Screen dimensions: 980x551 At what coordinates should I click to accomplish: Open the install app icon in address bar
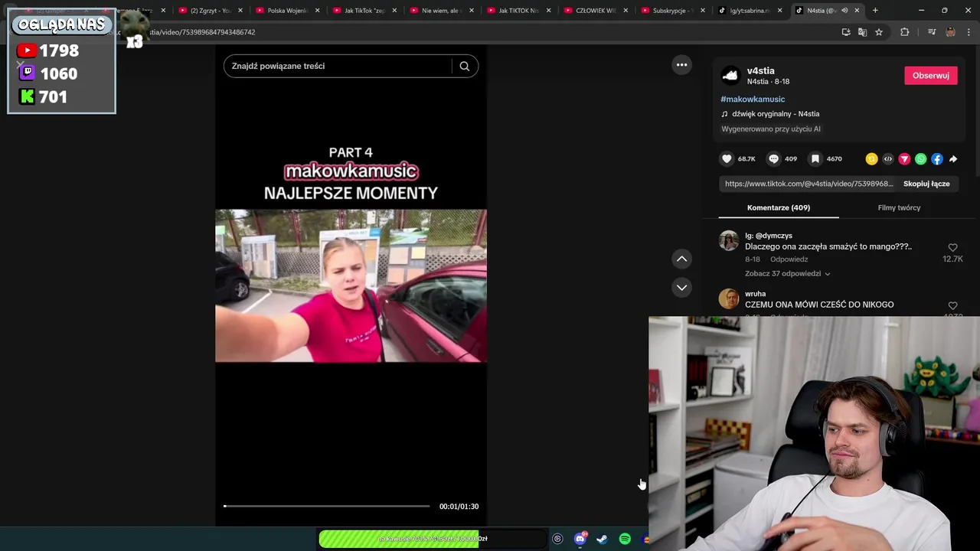(x=846, y=32)
